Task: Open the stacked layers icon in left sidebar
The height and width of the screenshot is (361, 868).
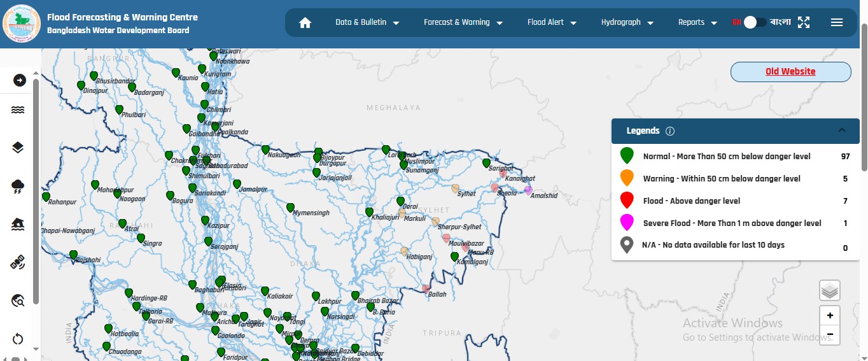Action: click(18, 148)
